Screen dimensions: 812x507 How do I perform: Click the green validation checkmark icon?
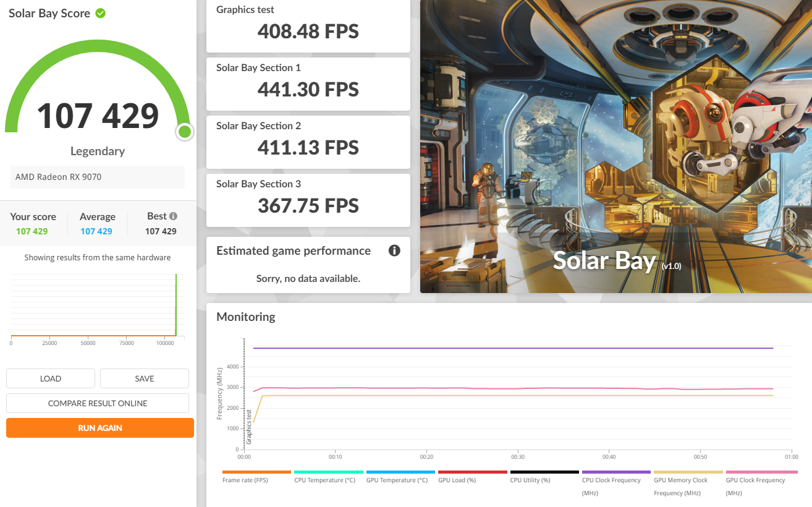click(100, 13)
